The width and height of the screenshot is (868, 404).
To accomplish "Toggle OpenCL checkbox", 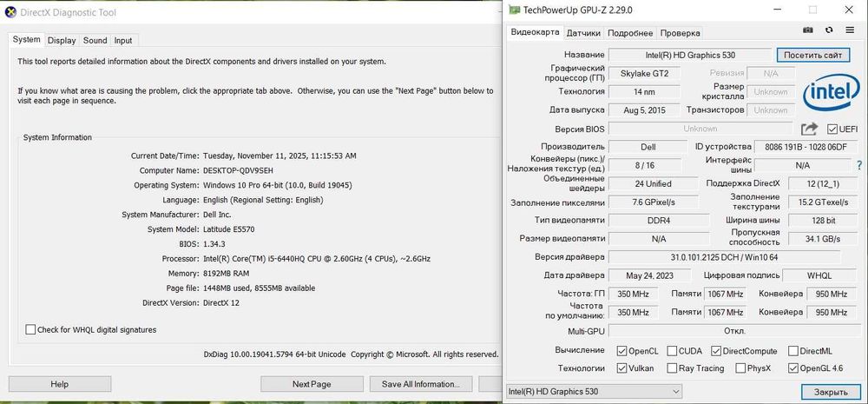I will pyautogui.click(x=621, y=351).
